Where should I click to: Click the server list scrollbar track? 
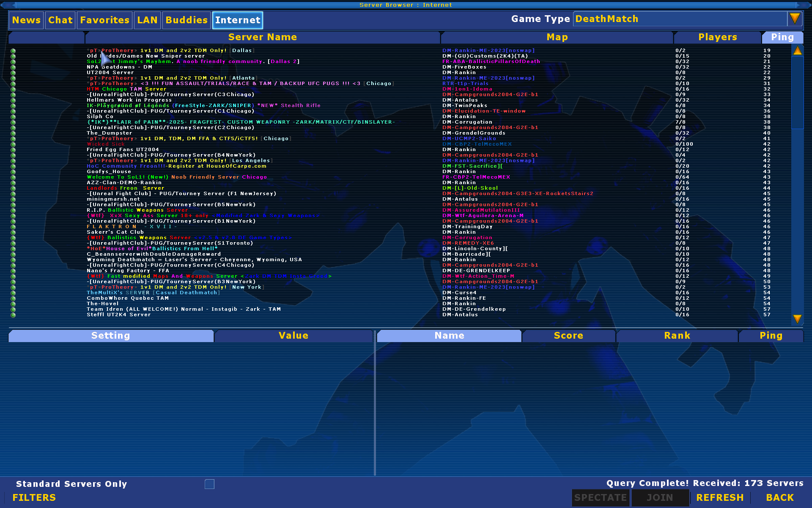pos(797,220)
